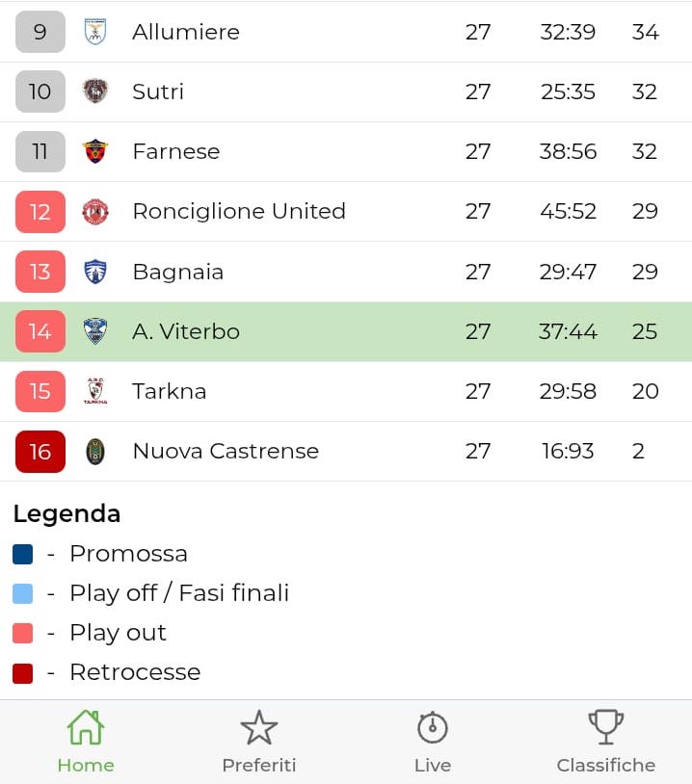
Task: Go to the Home tab
Action: 86,742
